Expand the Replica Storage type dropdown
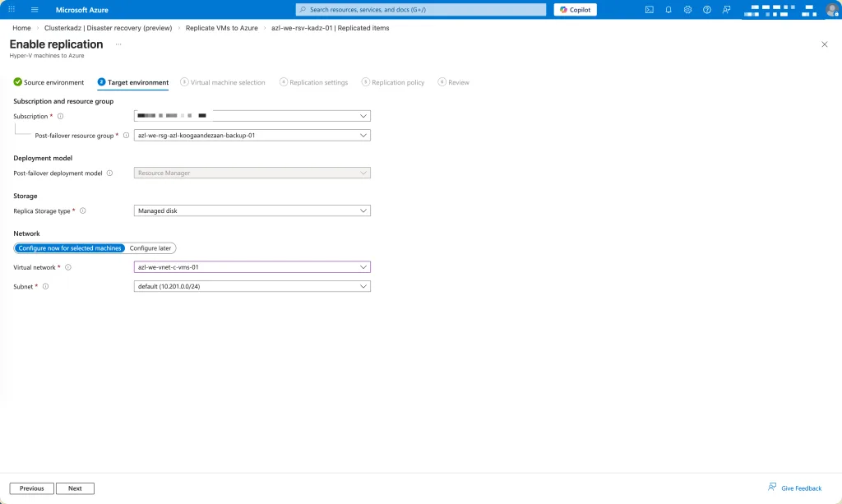842x504 pixels. coord(252,211)
